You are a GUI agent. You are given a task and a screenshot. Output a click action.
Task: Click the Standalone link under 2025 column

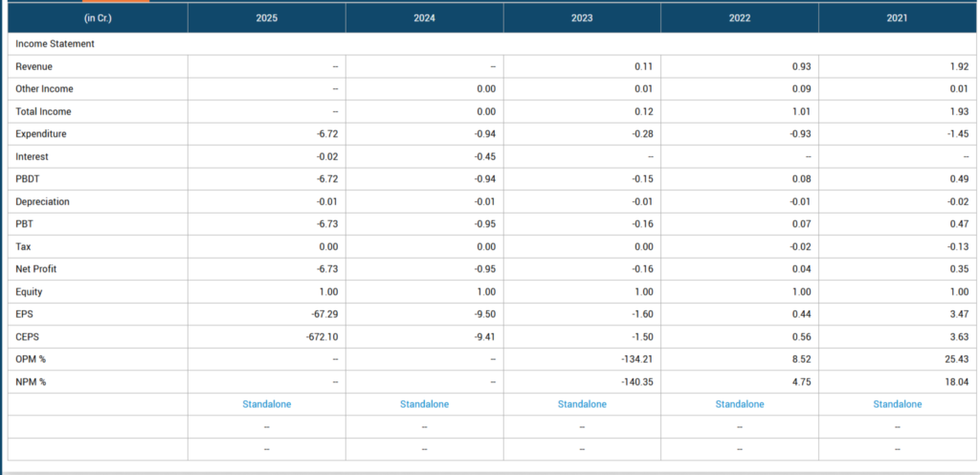pyautogui.click(x=267, y=404)
